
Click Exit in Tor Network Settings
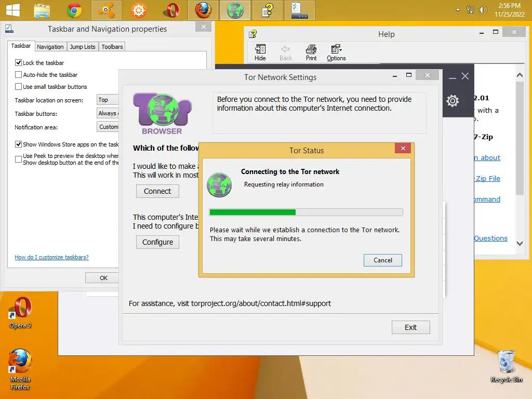410,327
